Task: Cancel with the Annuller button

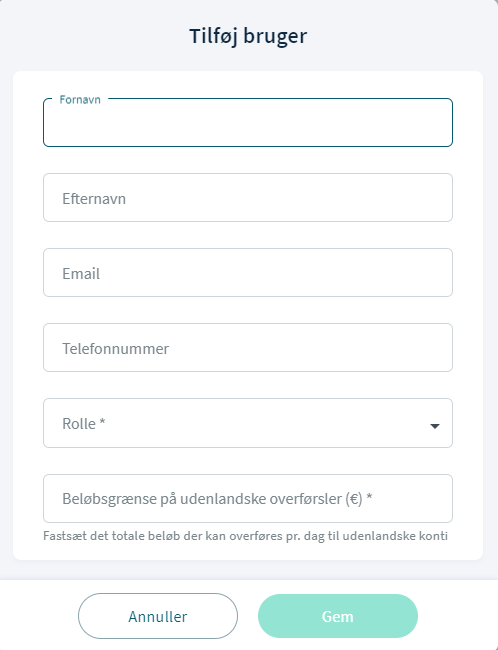Action: pyautogui.click(x=158, y=616)
